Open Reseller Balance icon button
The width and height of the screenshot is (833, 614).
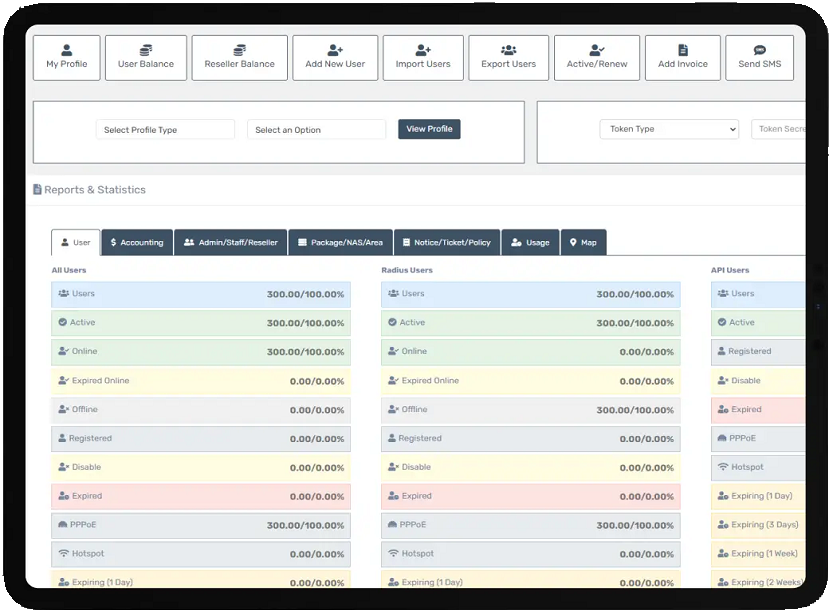(x=239, y=50)
